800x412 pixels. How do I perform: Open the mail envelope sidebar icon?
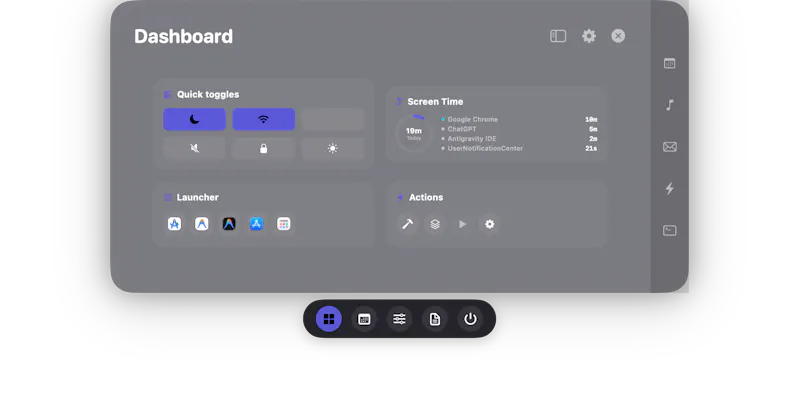pyautogui.click(x=669, y=147)
